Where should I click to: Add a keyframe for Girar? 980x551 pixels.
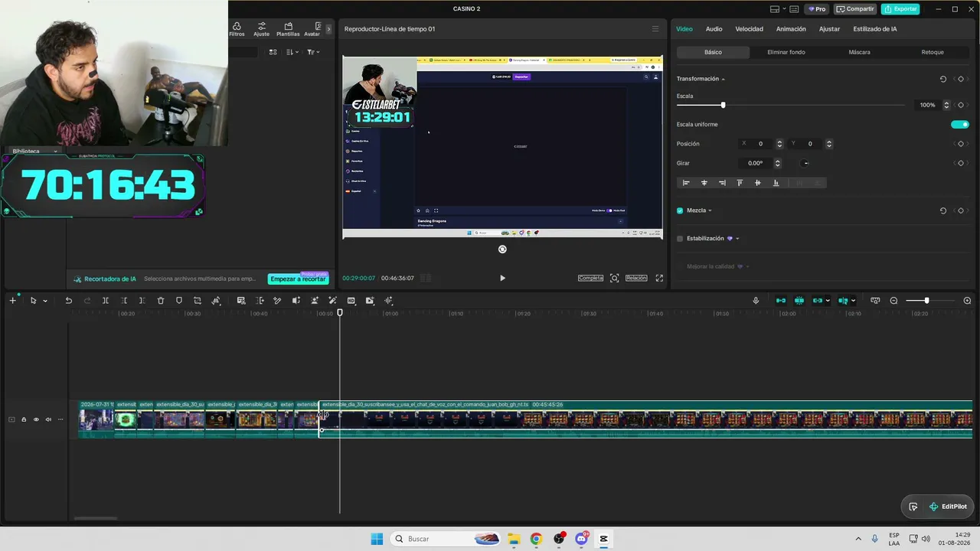pyautogui.click(x=961, y=163)
